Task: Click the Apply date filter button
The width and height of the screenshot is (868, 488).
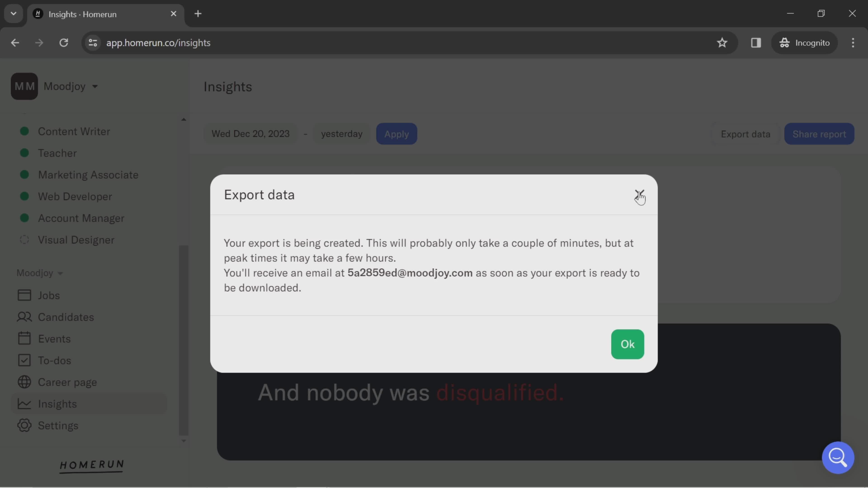Action: pyautogui.click(x=396, y=134)
